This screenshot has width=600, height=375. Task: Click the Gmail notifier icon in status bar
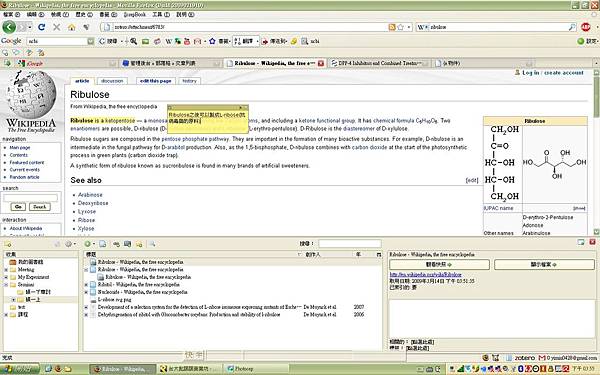click(541, 358)
